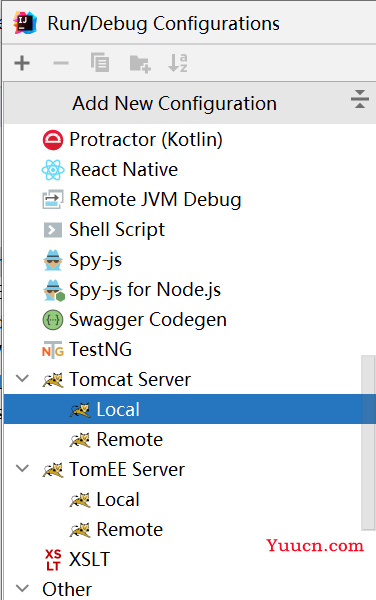Click the Copy Configuration toolbar icon
The image size is (376, 600).
(x=100, y=63)
